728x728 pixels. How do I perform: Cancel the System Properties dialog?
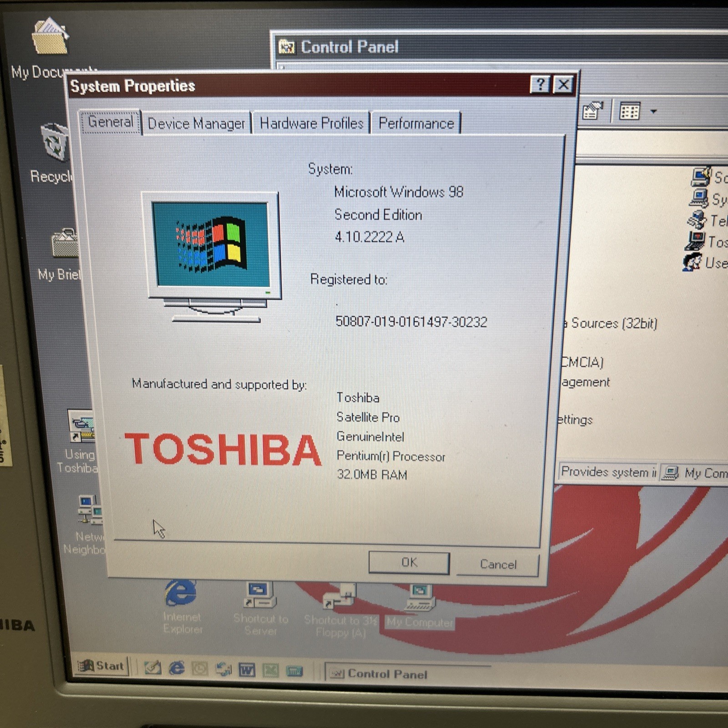498,565
